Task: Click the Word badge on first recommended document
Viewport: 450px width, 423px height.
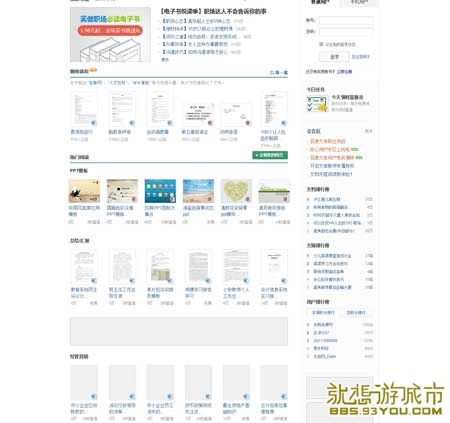Action: click(x=94, y=123)
